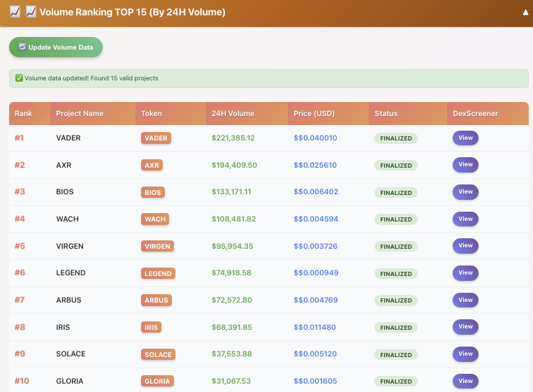Click the volume value $194,409.50
Viewport: 533px width, 392px height.
234,165
